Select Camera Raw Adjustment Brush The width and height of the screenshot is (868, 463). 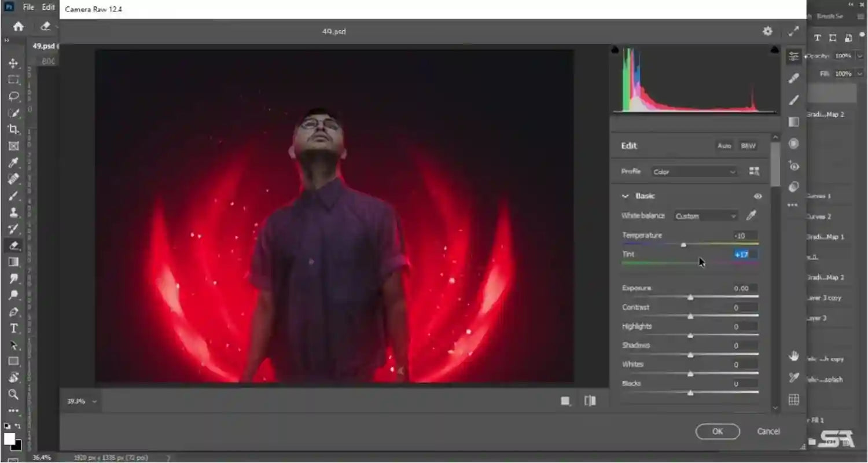point(793,100)
